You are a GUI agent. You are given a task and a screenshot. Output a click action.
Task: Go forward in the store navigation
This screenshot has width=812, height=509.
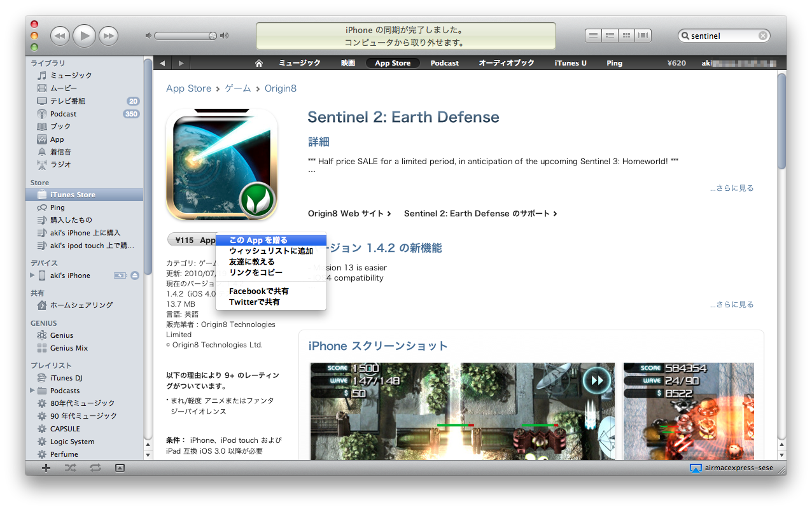181,63
